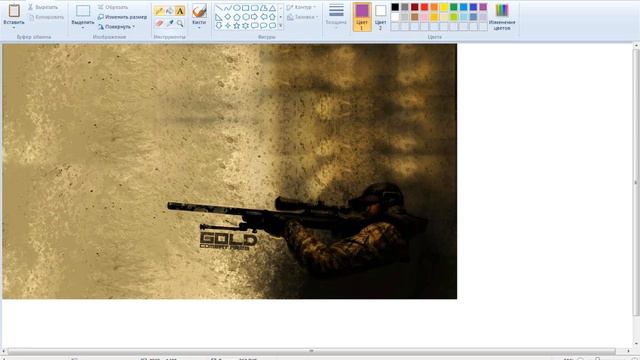Pick the Rounded rectangle shape
Screen dimensions: 640x360
(255, 8)
